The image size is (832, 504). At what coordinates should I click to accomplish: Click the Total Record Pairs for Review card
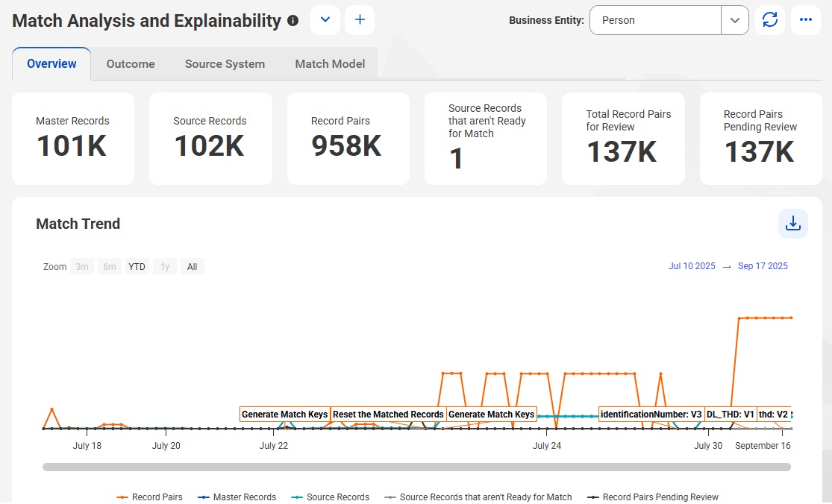623,139
